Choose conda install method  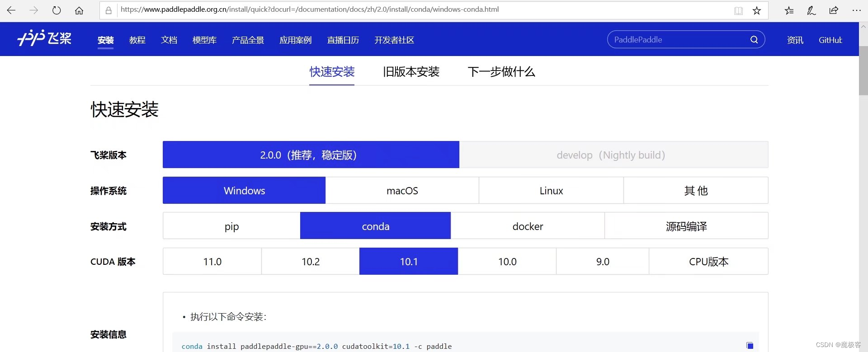coord(375,225)
